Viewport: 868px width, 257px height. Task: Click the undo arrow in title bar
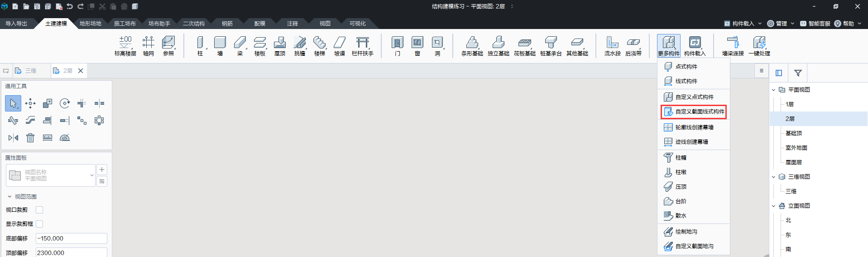tap(70, 6)
